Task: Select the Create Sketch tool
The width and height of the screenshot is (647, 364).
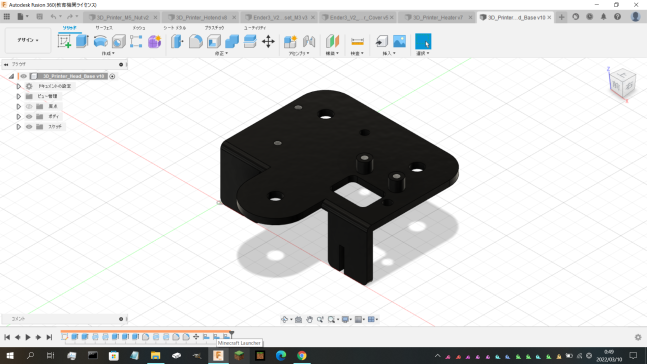Action: point(64,41)
